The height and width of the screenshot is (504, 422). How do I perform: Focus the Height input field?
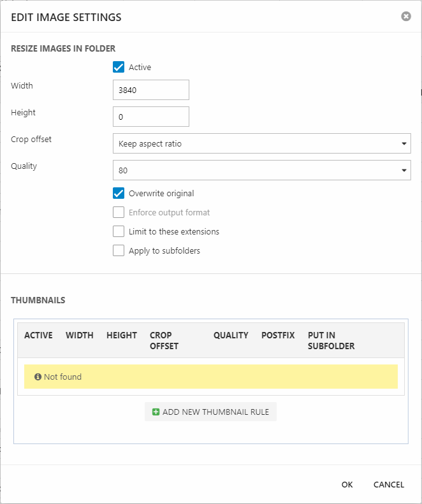(x=150, y=117)
